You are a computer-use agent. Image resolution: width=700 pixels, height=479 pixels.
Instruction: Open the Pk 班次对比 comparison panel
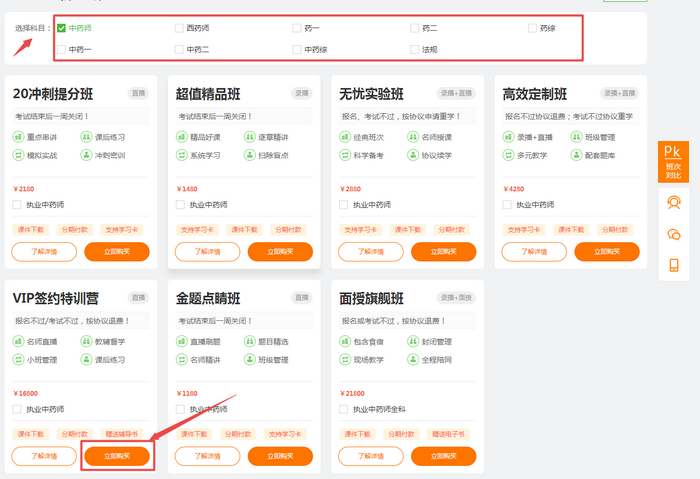[x=673, y=161]
